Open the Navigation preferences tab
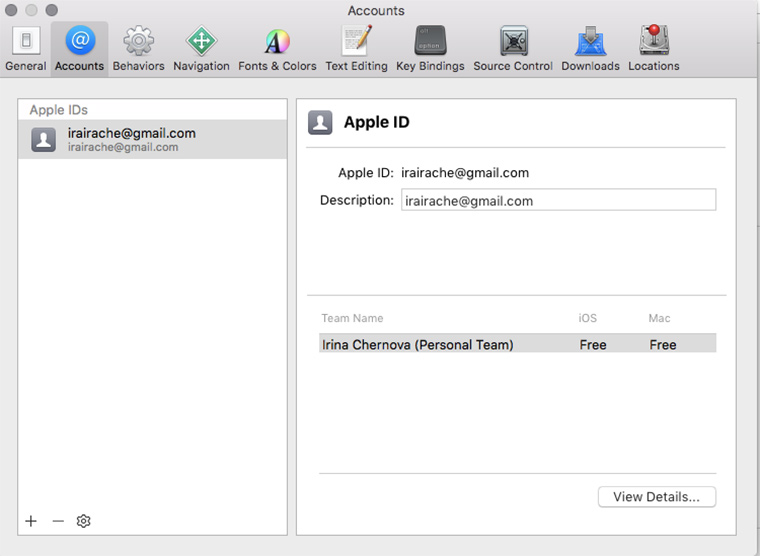This screenshot has height=556, width=760. pos(201,49)
